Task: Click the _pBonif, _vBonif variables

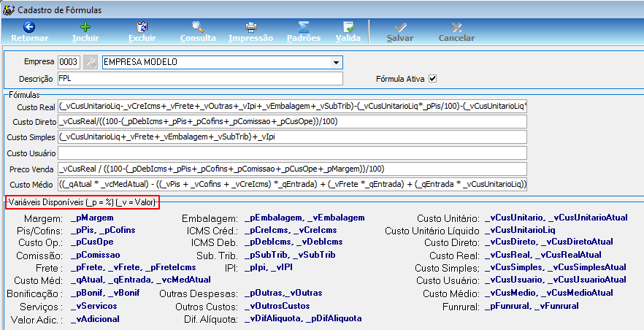Action: pyautogui.click(x=105, y=293)
